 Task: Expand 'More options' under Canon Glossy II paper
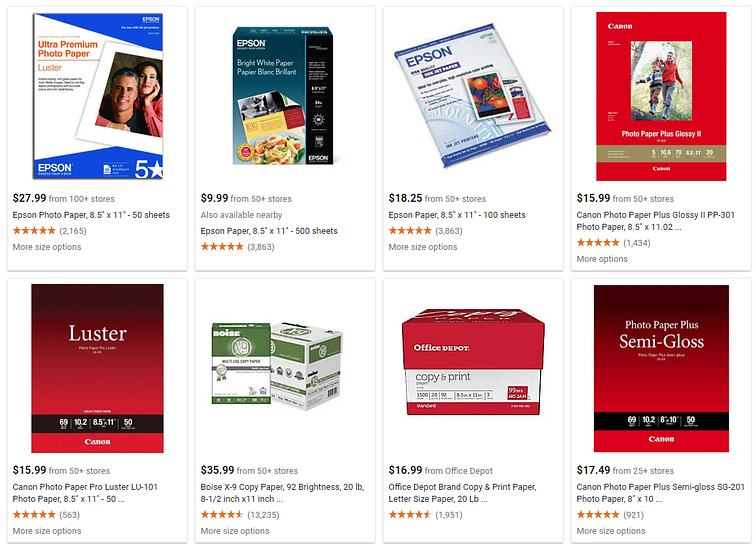pos(602,259)
